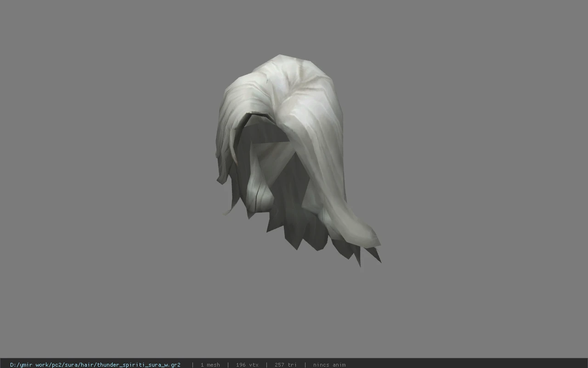Click the '196 vtx' vertex count
The height and width of the screenshot is (368, 588).
247,365
